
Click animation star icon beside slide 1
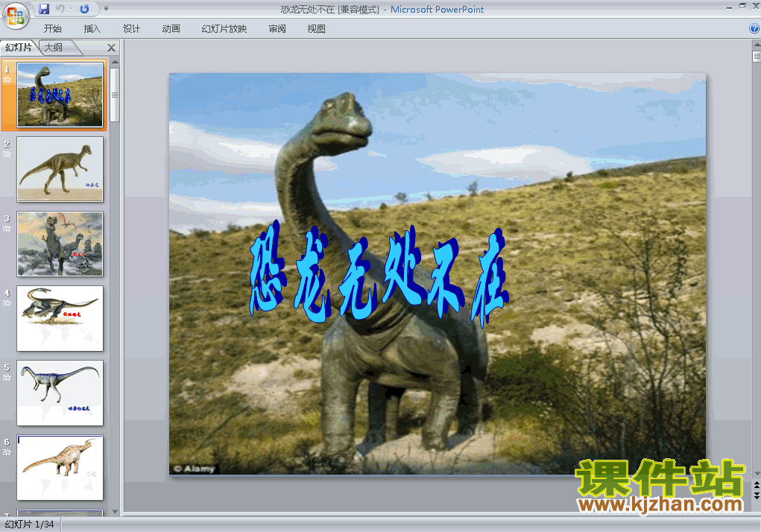pyautogui.click(x=7, y=80)
